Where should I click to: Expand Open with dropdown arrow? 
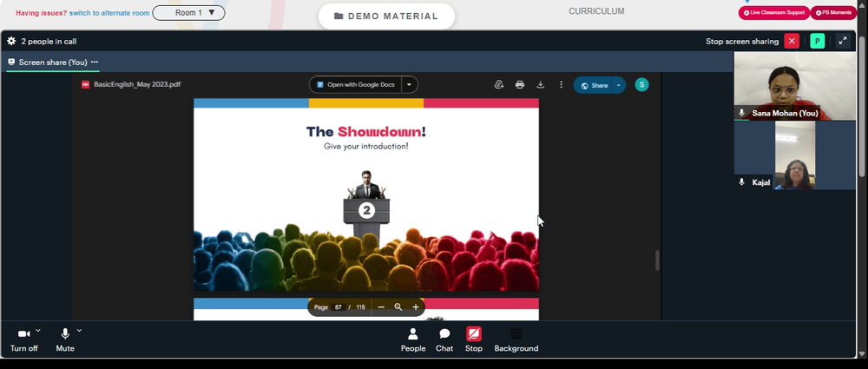[409, 85]
